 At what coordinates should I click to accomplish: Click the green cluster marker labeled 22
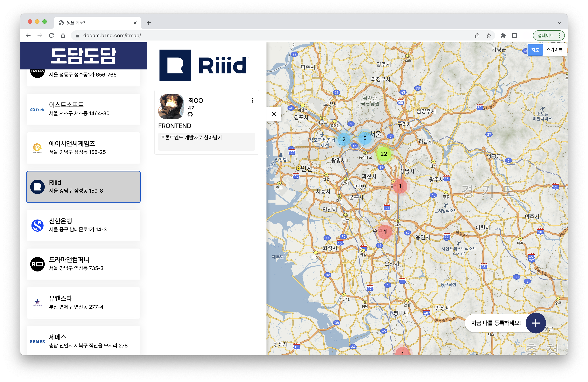pos(383,154)
